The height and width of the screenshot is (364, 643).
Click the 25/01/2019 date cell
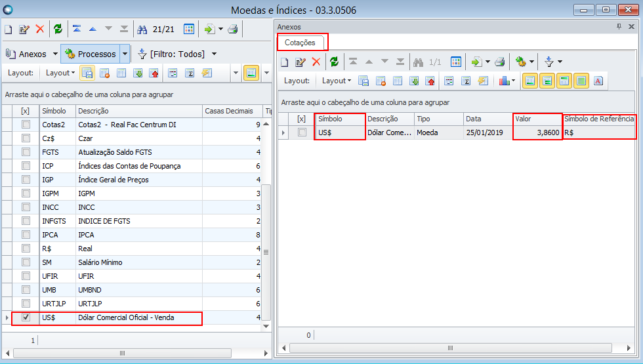pyautogui.click(x=488, y=132)
